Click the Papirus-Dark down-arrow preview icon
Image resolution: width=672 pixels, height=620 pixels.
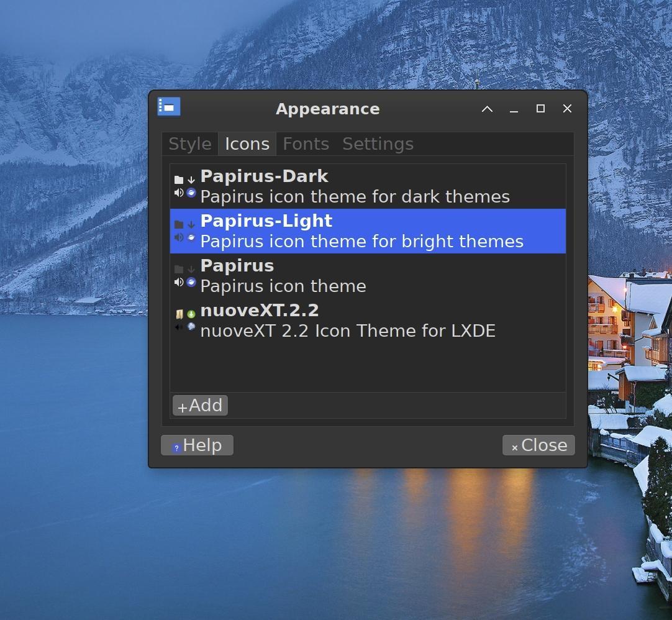191,180
